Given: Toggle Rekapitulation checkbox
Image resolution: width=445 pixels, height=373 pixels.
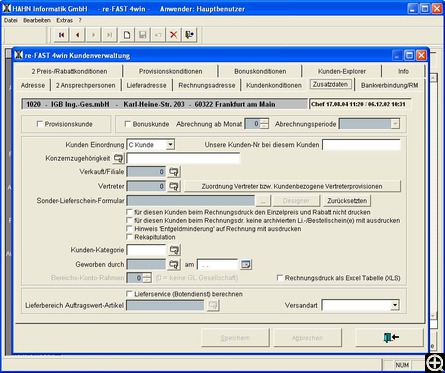Looking at the screenshot, I should pyautogui.click(x=129, y=237).
